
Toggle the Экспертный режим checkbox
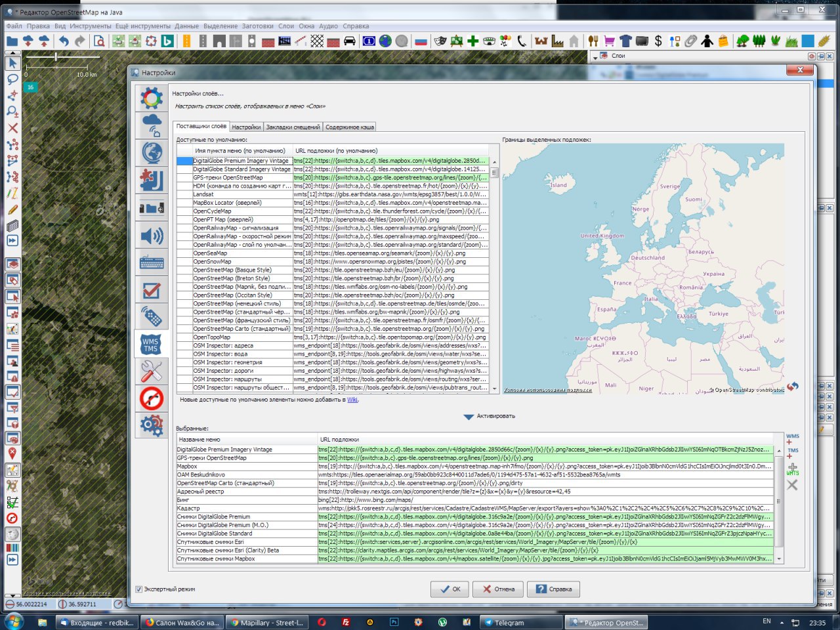pyautogui.click(x=138, y=589)
